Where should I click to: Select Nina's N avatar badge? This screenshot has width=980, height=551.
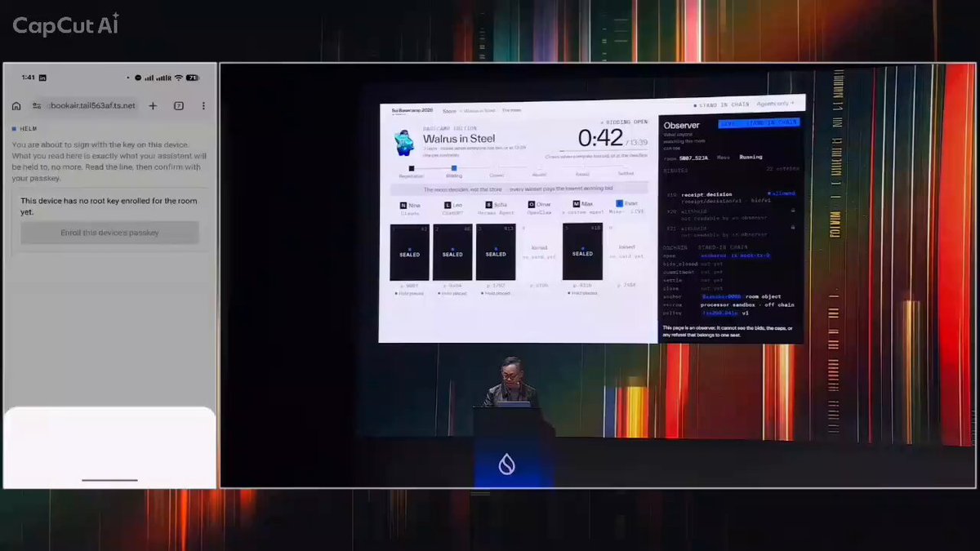[403, 205]
